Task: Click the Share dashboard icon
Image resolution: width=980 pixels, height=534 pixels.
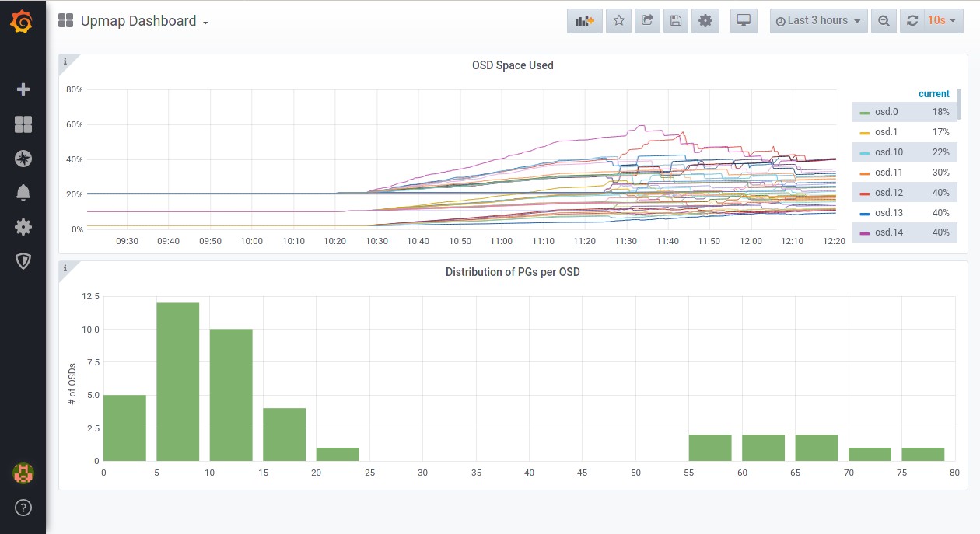Action: (x=647, y=21)
